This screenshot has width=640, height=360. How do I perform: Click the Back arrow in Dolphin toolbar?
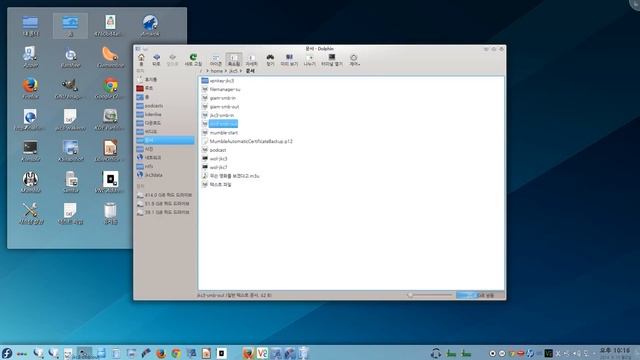pyautogui.click(x=156, y=60)
